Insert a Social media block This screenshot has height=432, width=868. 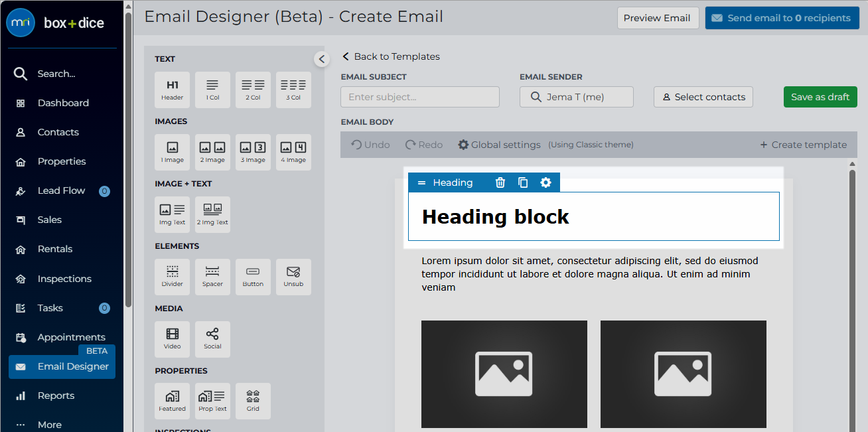pos(212,339)
